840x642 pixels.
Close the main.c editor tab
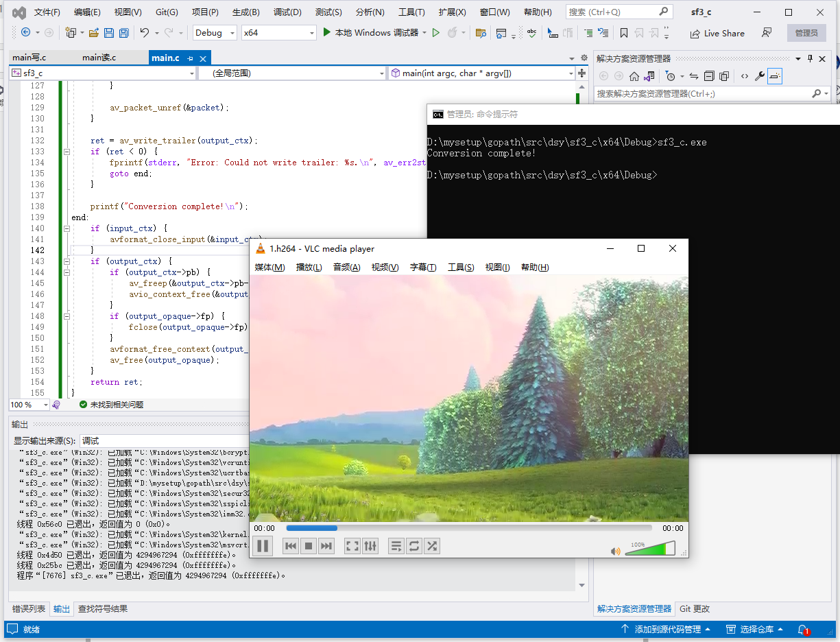[x=202, y=58]
